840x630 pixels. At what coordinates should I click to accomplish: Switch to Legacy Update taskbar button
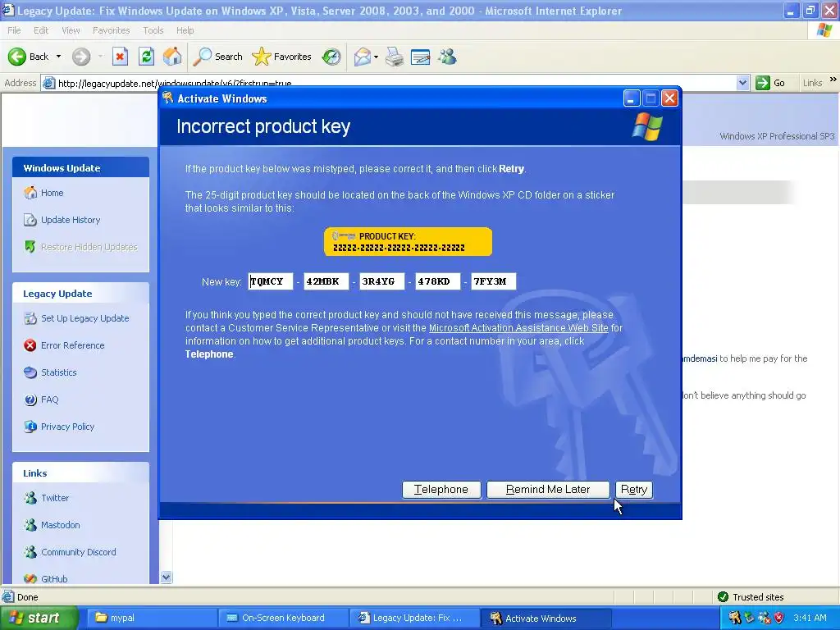[414, 619]
